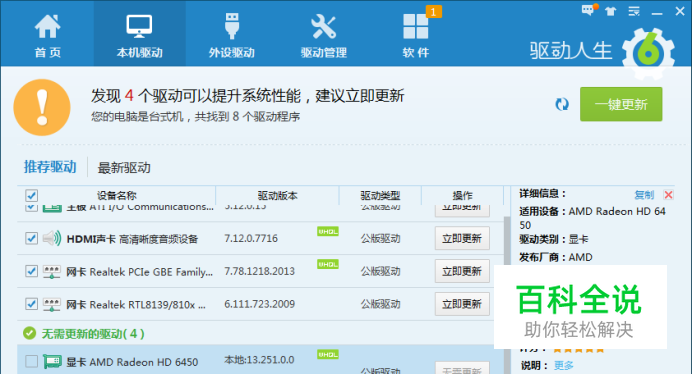This screenshot has width=692, height=374.
Task: Update the Realtek RTL8139/810x driver
Action: (x=462, y=304)
